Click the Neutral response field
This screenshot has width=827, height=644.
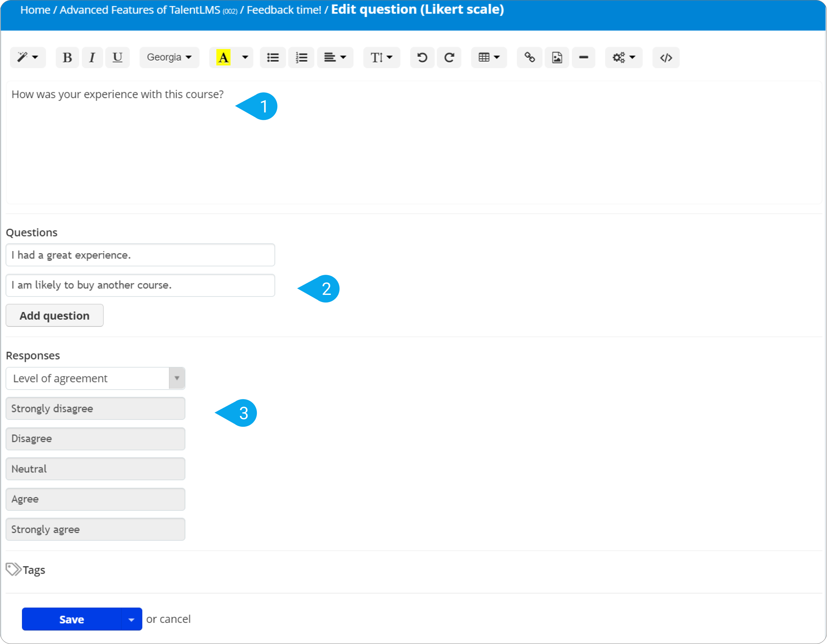pyautogui.click(x=96, y=469)
